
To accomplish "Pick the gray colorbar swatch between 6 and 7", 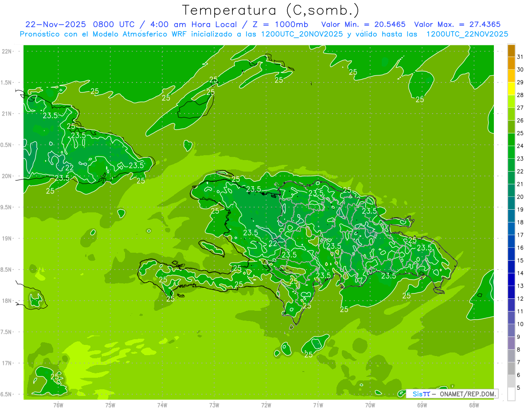I will (x=511, y=369).
